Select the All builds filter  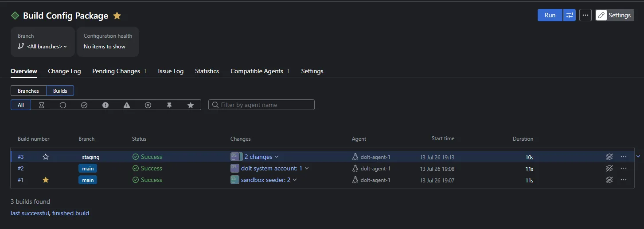pyautogui.click(x=21, y=105)
